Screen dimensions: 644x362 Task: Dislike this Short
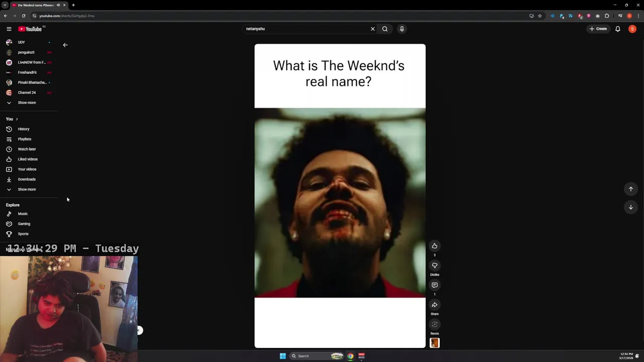tap(435, 265)
